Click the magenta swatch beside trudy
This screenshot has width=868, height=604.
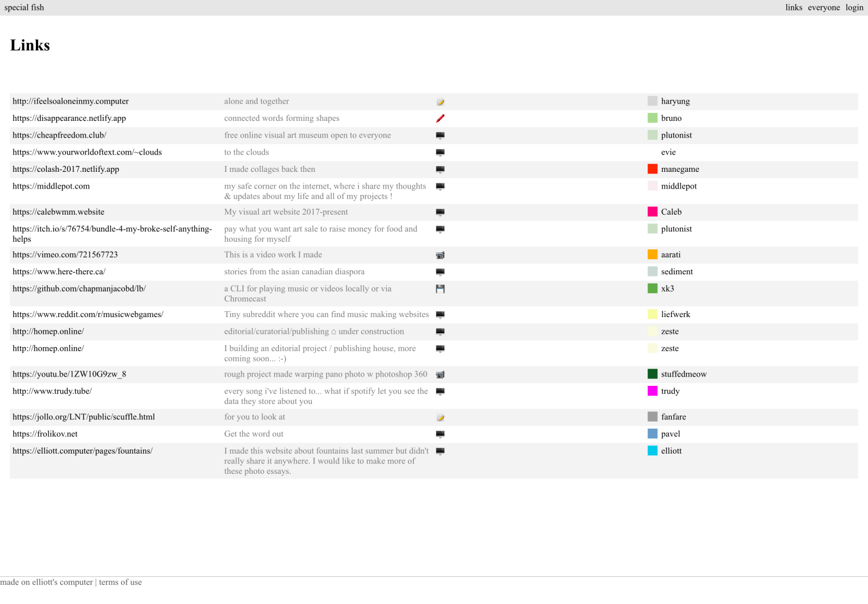[x=652, y=391]
